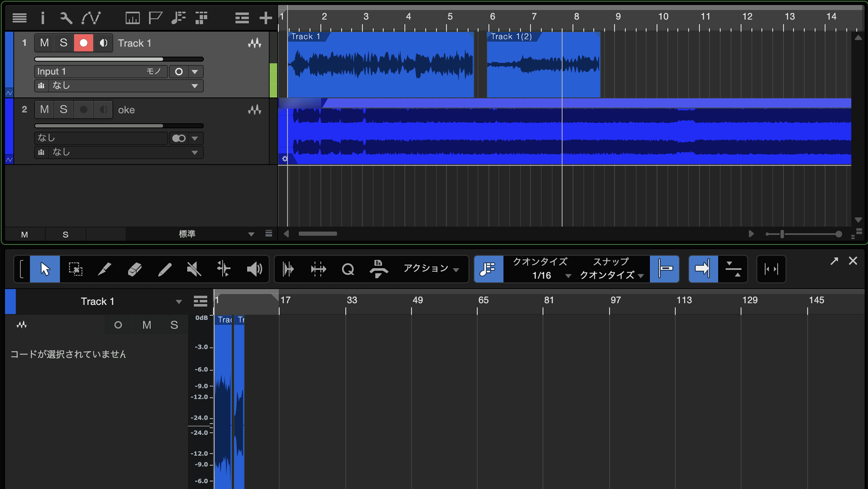Screen dimensions: 868x489
Task: Expand Input 1 channel dropdown arrow
Action: click(x=195, y=72)
